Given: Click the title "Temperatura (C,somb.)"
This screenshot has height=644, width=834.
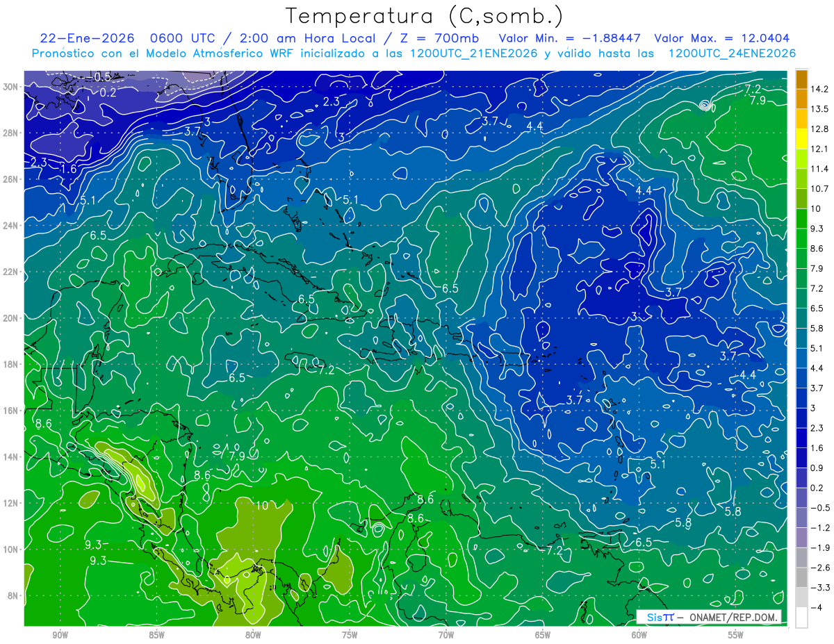Looking at the screenshot, I should pos(425,16).
